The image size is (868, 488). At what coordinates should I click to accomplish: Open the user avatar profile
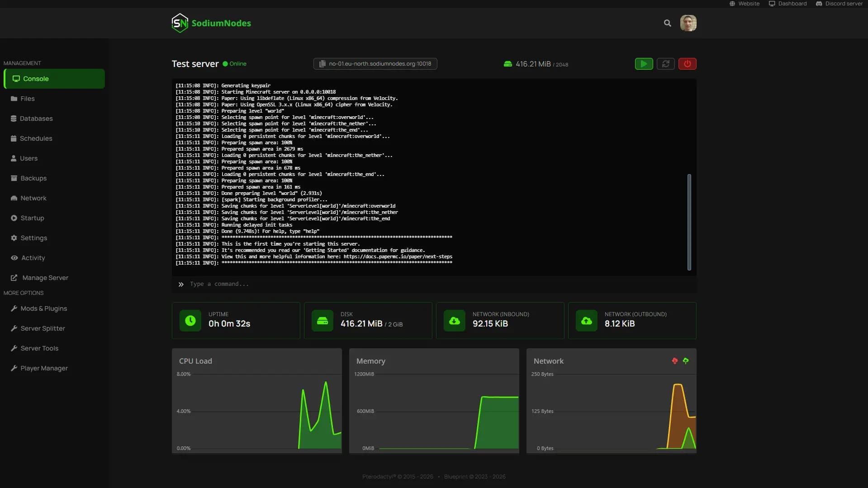tap(688, 23)
